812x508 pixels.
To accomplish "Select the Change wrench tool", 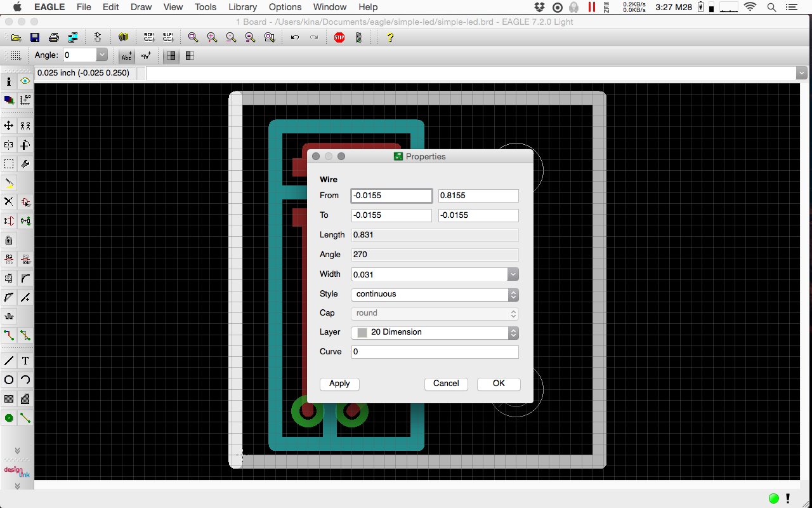I will pos(25,164).
